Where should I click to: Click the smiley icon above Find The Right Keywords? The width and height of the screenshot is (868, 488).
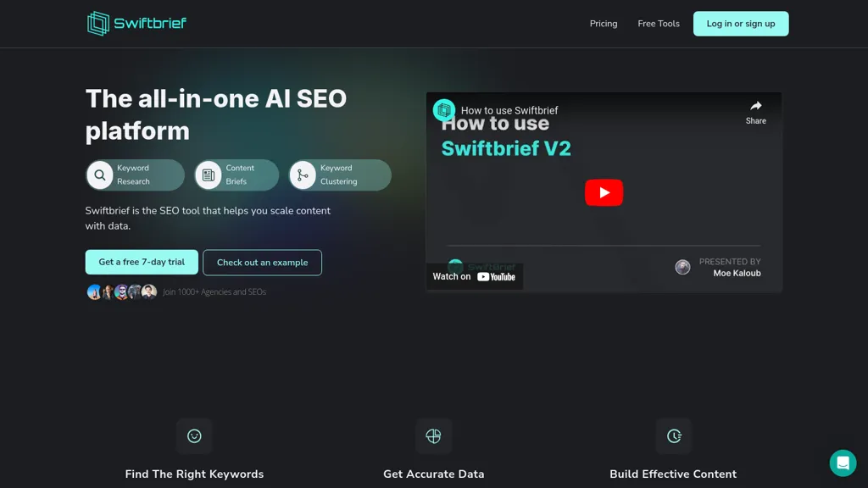pyautogui.click(x=194, y=436)
